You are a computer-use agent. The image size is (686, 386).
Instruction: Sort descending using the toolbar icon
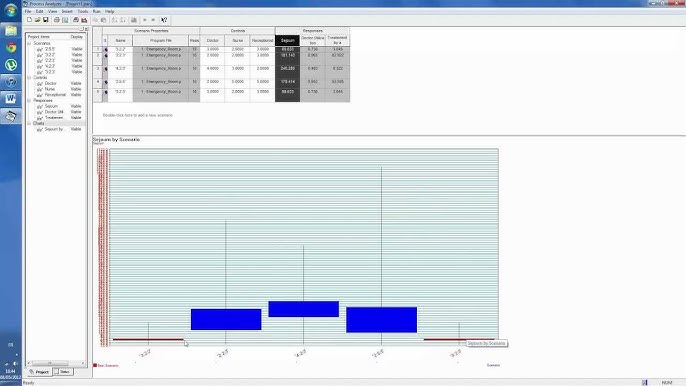click(x=122, y=20)
